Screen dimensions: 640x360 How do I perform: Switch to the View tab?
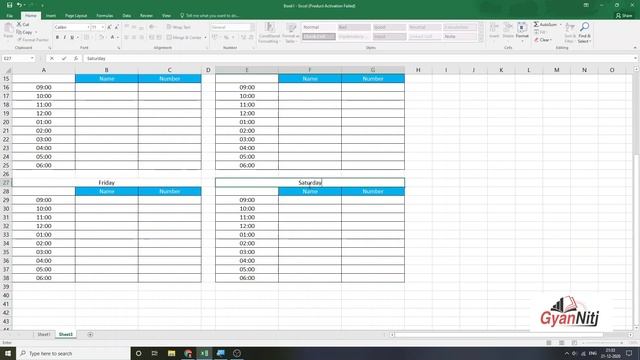[x=166, y=16]
